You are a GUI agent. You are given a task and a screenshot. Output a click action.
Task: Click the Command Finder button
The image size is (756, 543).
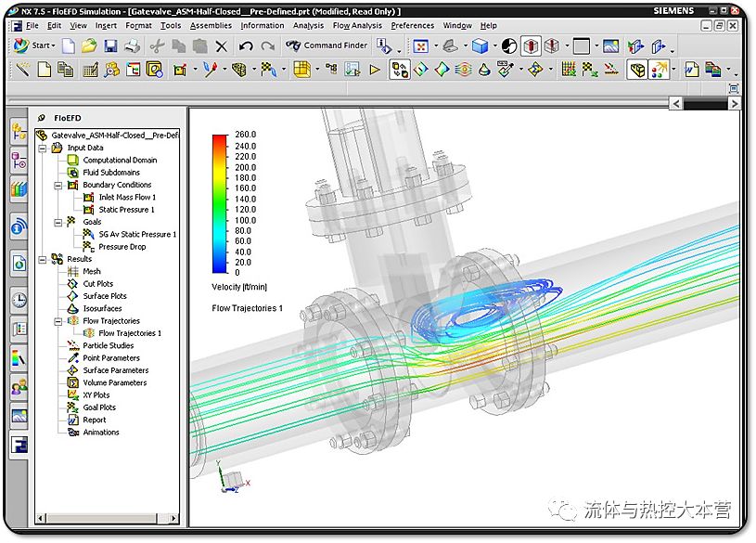click(327, 45)
